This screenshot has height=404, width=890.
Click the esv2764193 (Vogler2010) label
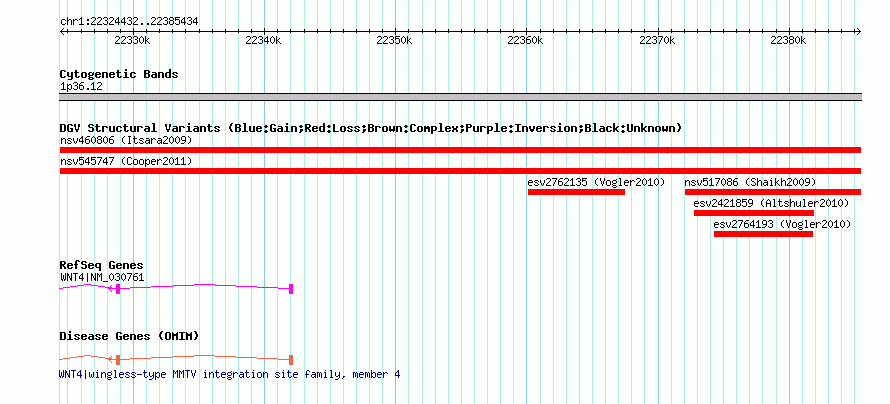pos(782,224)
